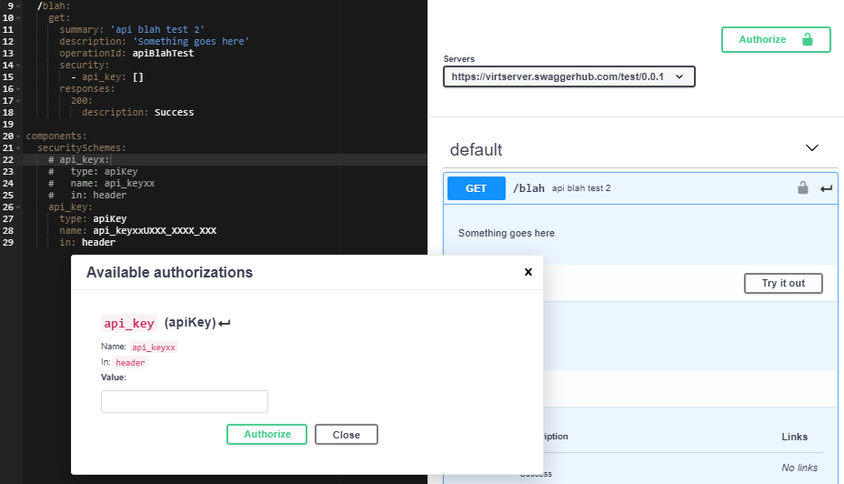The width and height of the screenshot is (844, 484).
Task: Open the Servers URL dropdown
Action: [x=568, y=76]
